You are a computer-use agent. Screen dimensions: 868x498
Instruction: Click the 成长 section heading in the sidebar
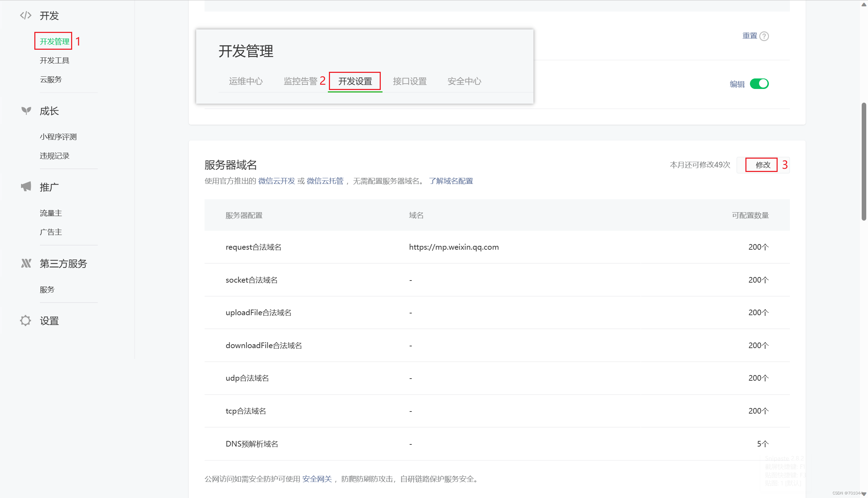pos(49,111)
